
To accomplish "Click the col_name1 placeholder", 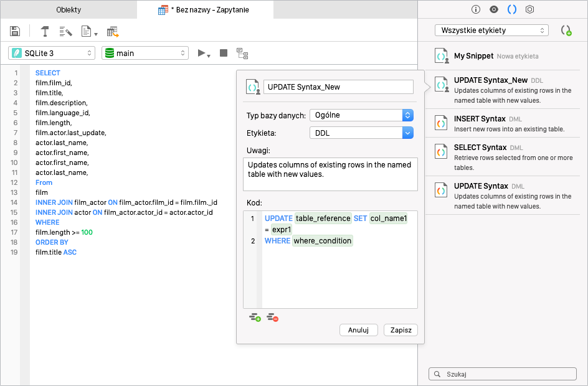I will pyautogui.click(x=389, y=219).
